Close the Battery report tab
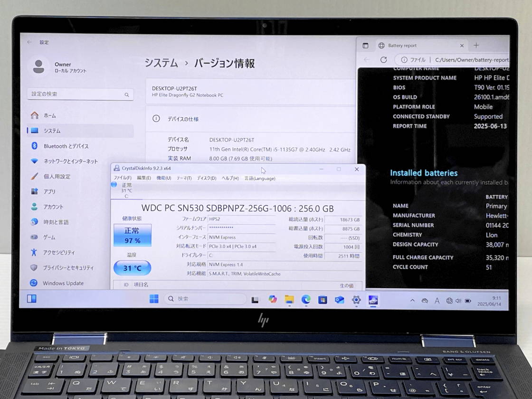 pyautogui.click(x=462, y=46)
